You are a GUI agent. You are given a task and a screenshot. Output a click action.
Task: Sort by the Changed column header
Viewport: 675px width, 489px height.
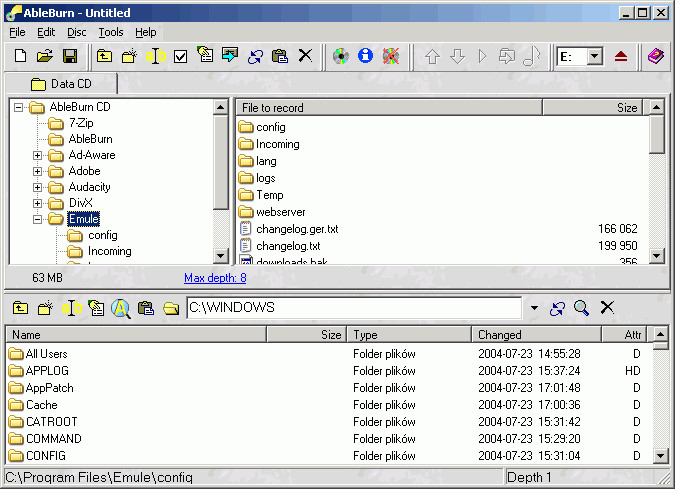(536, 334)
